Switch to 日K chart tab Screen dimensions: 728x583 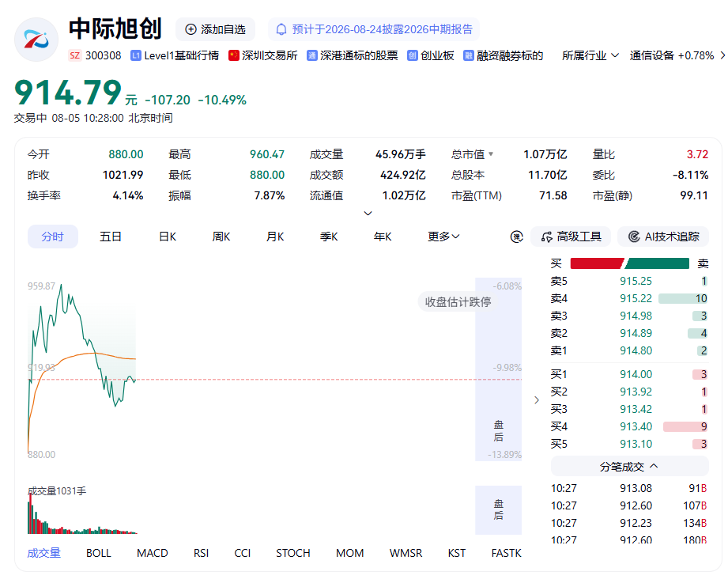[x=168, y=237]
